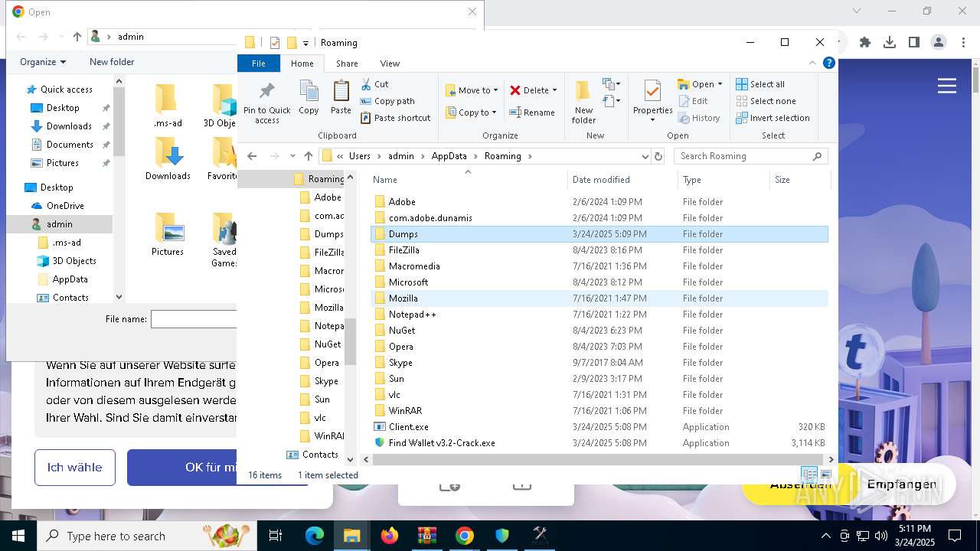Switch to details view icon in status bar
Image resolution: width=980 pixels, height=551 pixels.
[809, 474]
